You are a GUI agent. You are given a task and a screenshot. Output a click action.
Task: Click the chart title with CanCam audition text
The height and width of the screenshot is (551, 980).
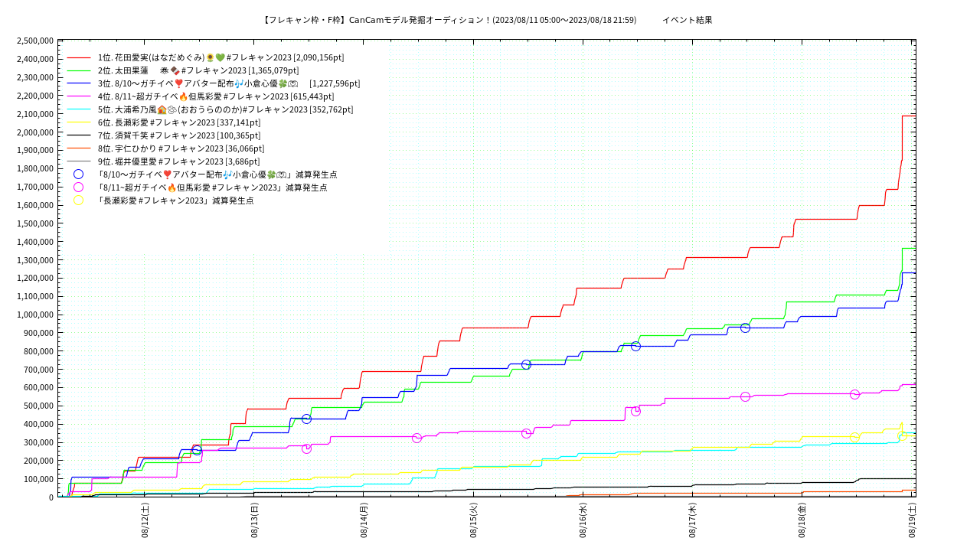click(449, 20)
